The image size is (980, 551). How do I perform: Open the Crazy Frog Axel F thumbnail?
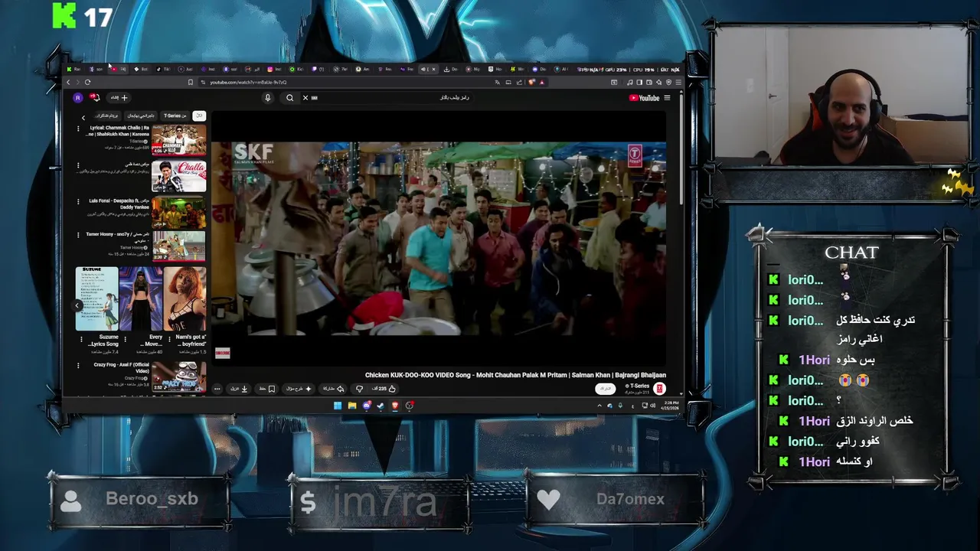pos(178,377)
